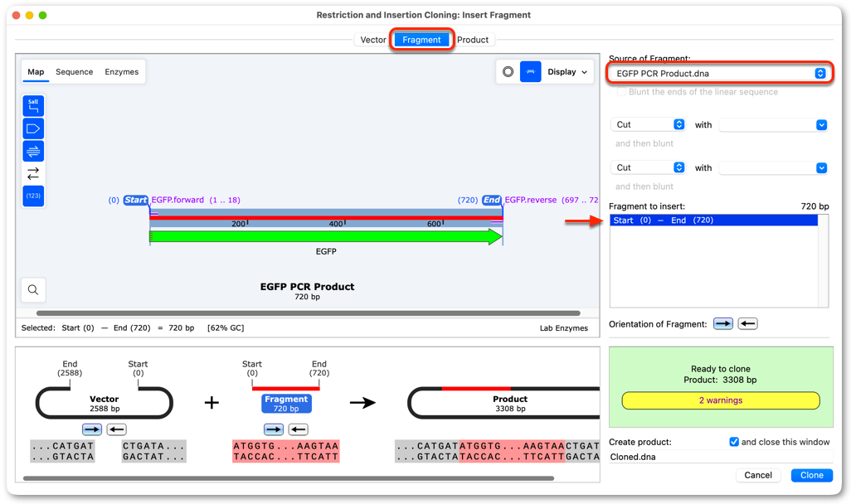
Task: Toggle enzyme sites display (SalI icon)
Action: pyautogui.click(x=33, y=106)
